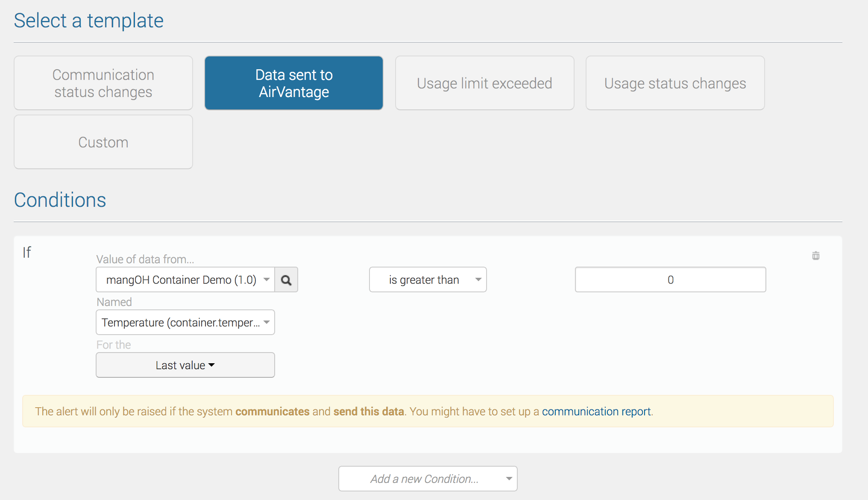Open the Temperature data name dropdown
868x500 pixels.
tap(185, 323)
